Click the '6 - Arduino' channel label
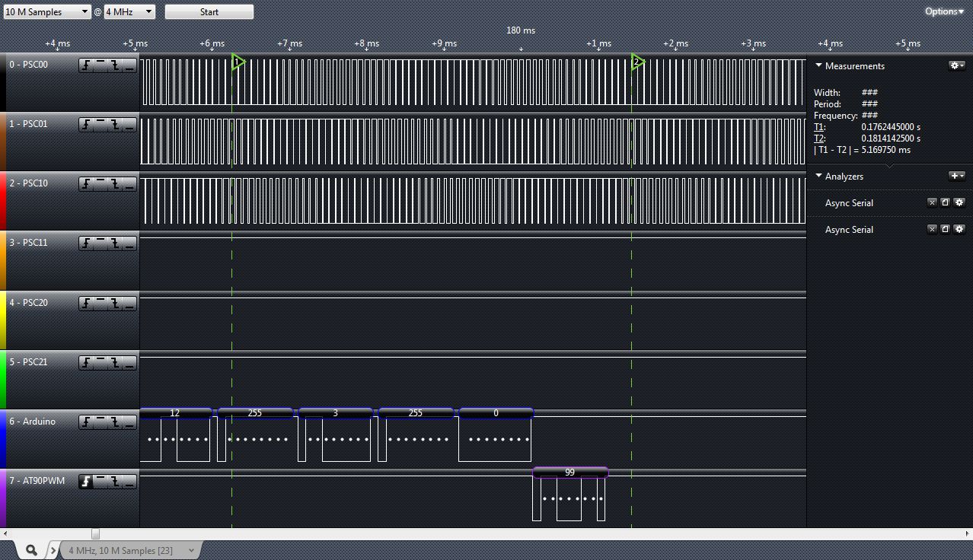 (x=32, y=422)
